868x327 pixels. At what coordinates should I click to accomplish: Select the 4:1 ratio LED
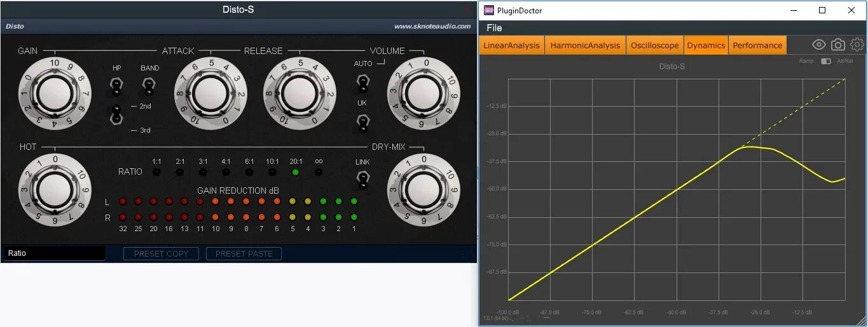point(226,171)
